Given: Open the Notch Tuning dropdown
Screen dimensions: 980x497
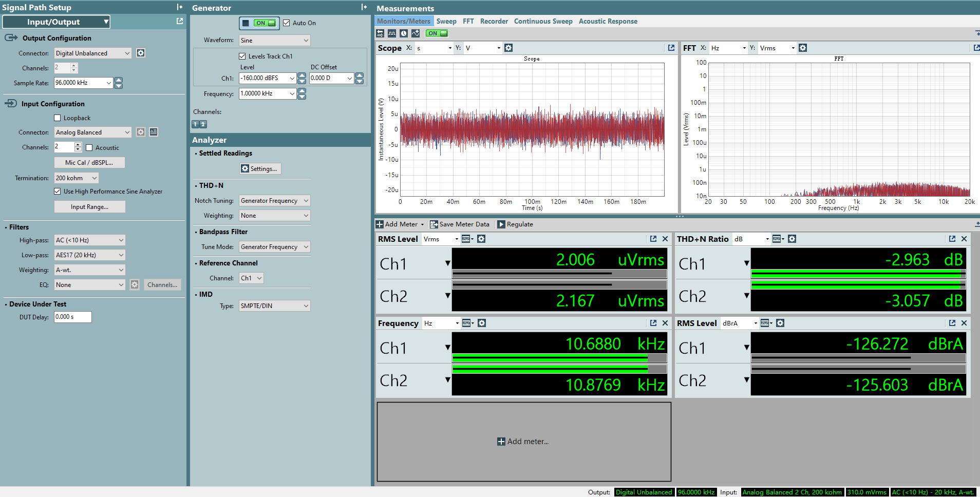Looking at the screenshot, I should (275, 201).
